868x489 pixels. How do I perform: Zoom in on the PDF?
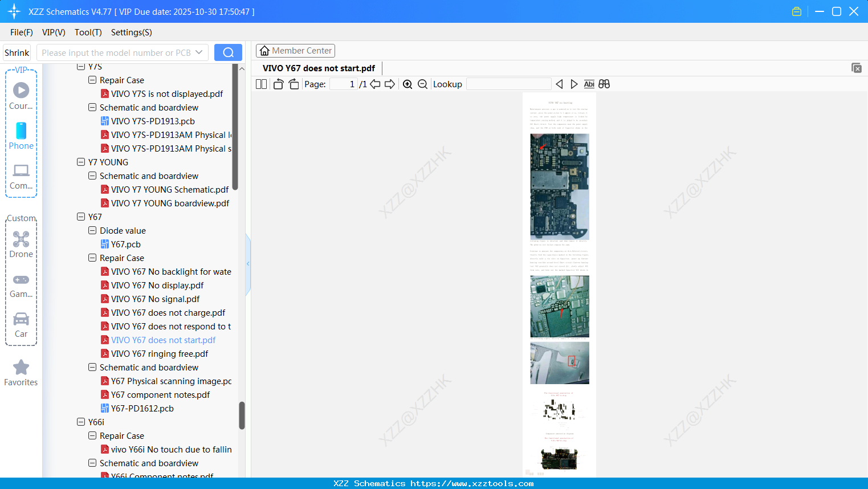click(407, 84)
